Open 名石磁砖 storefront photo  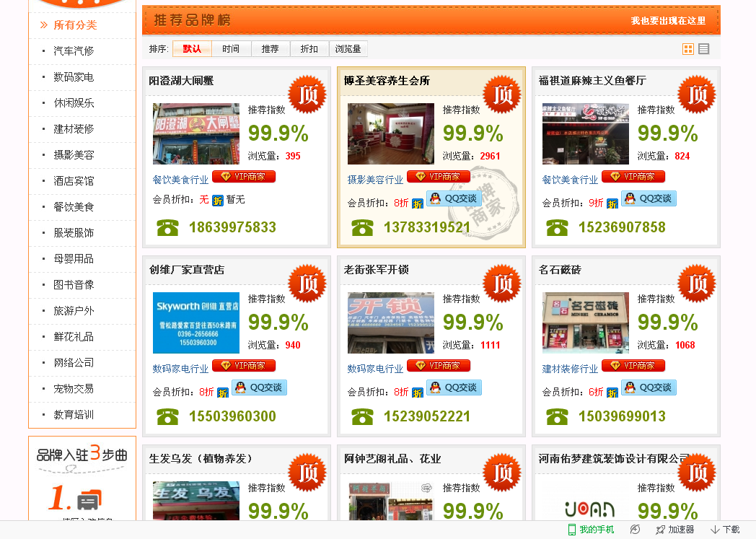point(586,323)
